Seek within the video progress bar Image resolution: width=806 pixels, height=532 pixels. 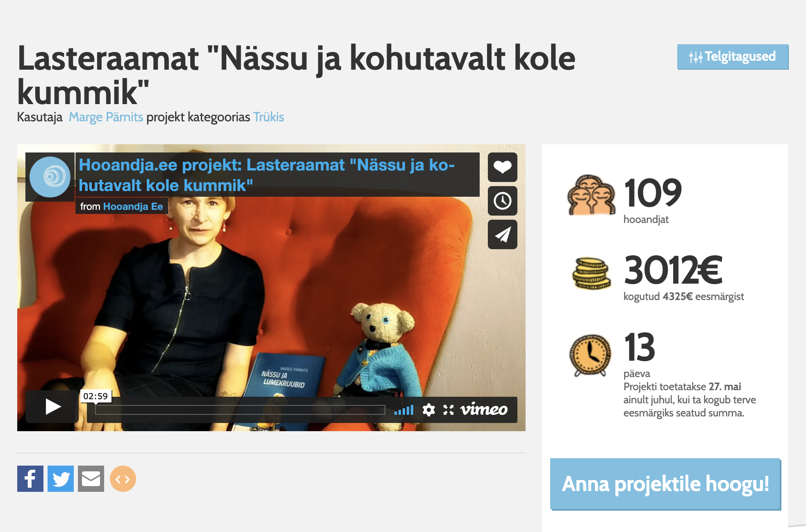coord(240,410)
